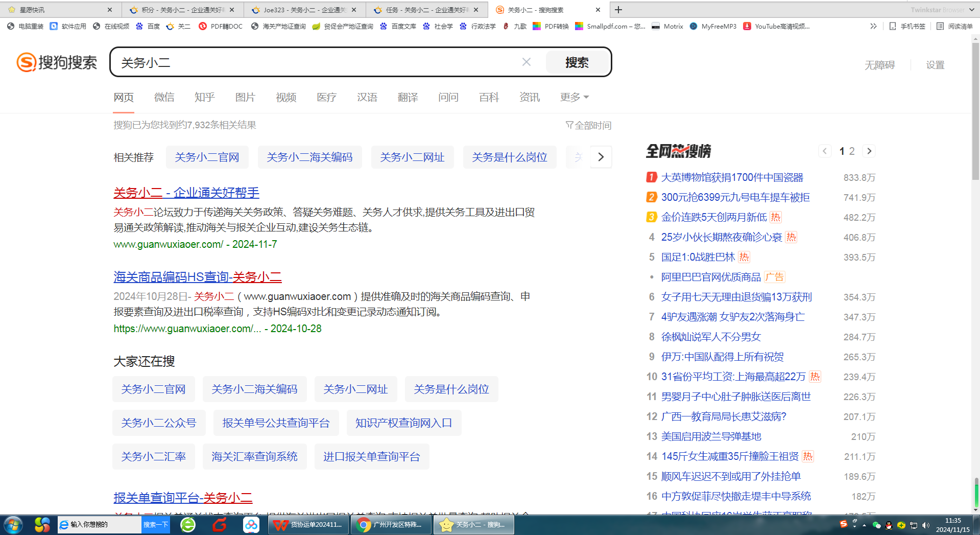Switch to the 图片 search tab
980x535 pixels.
(x=245, y=97)
